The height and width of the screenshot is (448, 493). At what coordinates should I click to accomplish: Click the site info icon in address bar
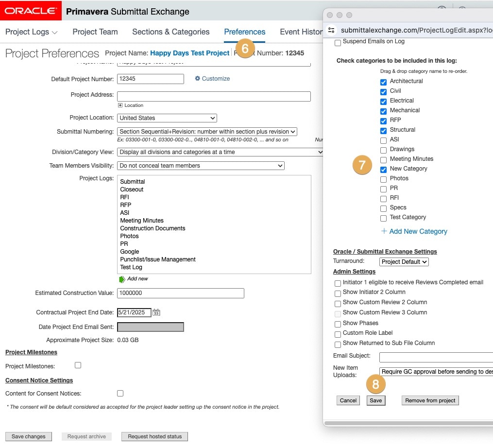pyautogui.click(x=332, y=30)
